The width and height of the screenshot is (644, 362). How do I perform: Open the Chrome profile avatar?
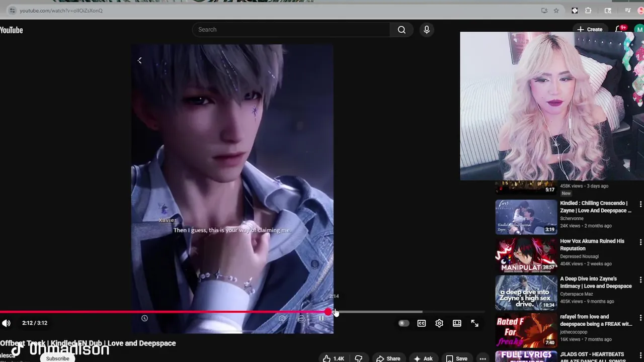coord(641,11)
